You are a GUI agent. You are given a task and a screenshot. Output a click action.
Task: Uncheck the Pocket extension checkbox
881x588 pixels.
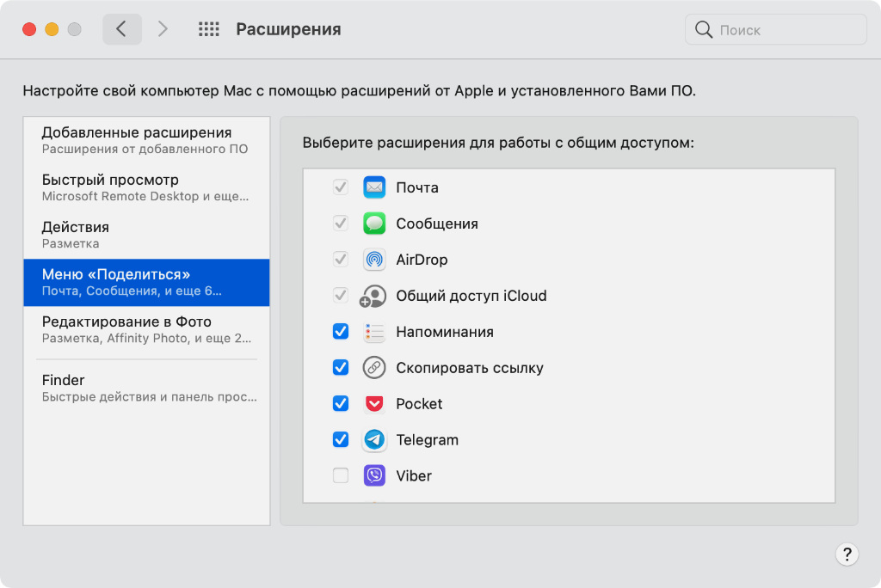pyautogui.click(x=341, y=404)
